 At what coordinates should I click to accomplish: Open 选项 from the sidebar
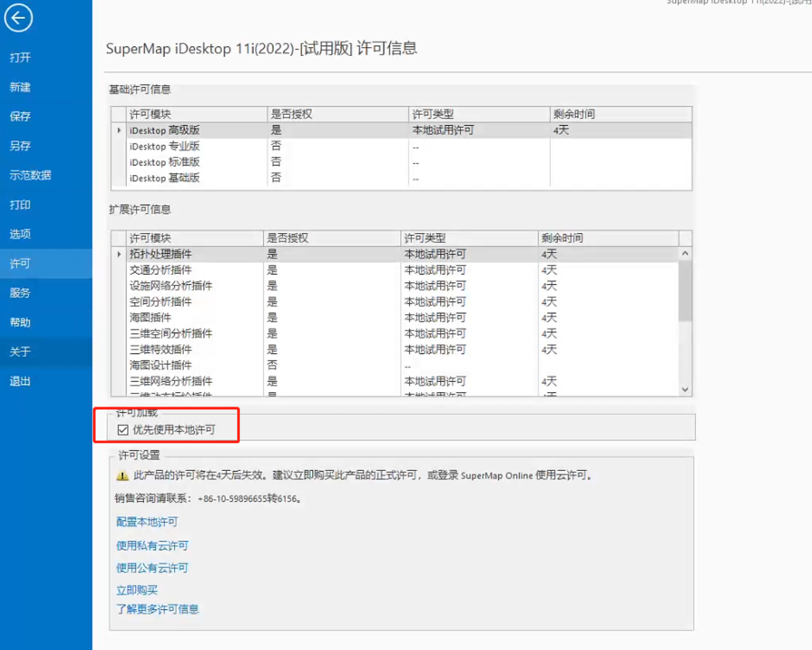(x=46, y=234)
